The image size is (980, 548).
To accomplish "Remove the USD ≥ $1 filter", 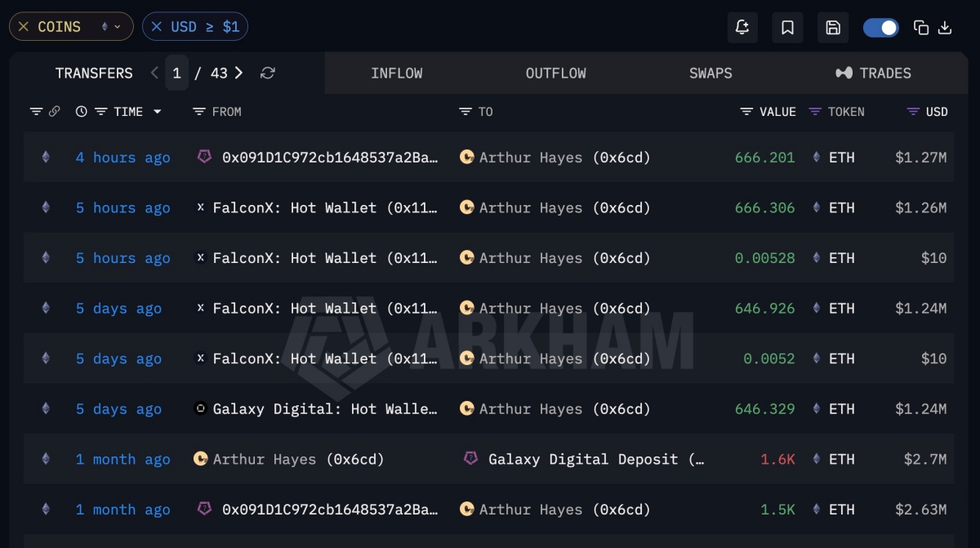I will pos(157,27).
